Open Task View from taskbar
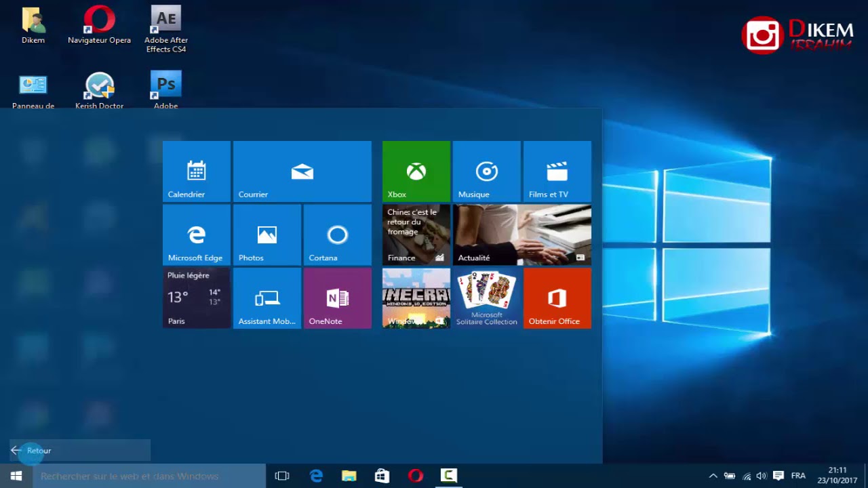This screenshot has height=488, width=868. 282,476
